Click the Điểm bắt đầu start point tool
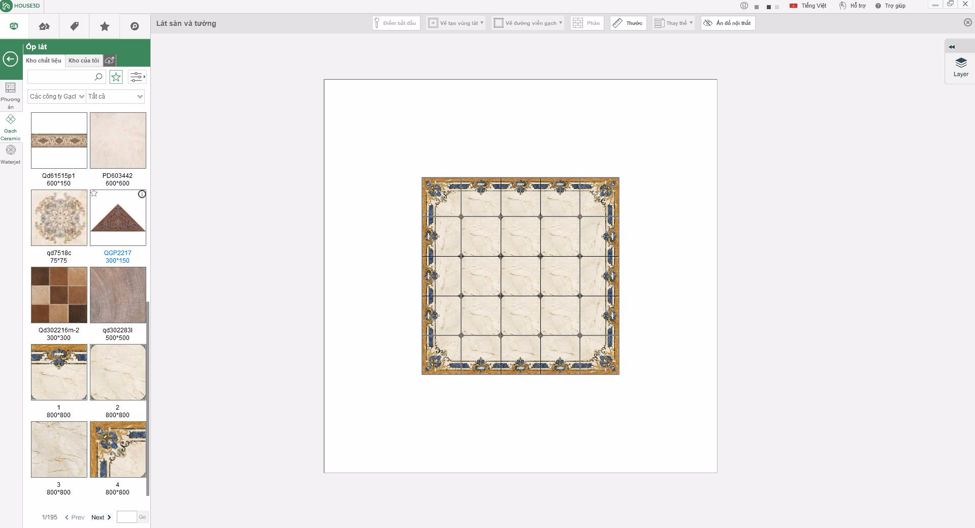Screen dimensions: 975x528 click(395, 23)
